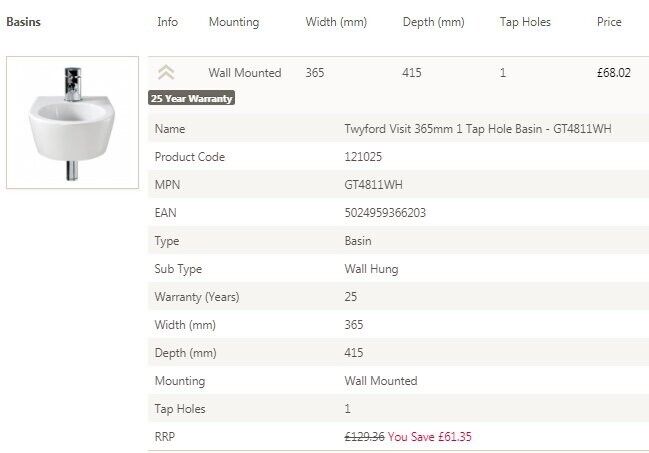Click the Mounting column header

pos(234,22)
